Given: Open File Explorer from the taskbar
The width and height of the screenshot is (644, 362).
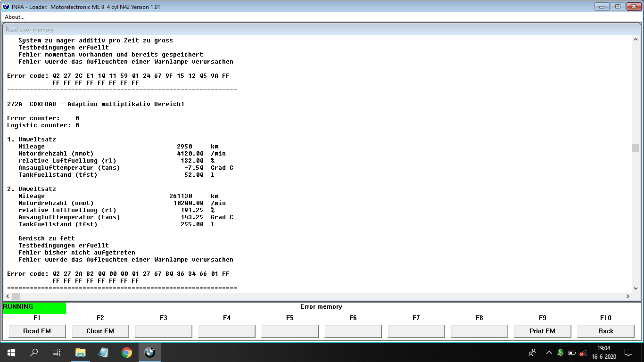Looking at the screenshot, I should pos(80,353).
